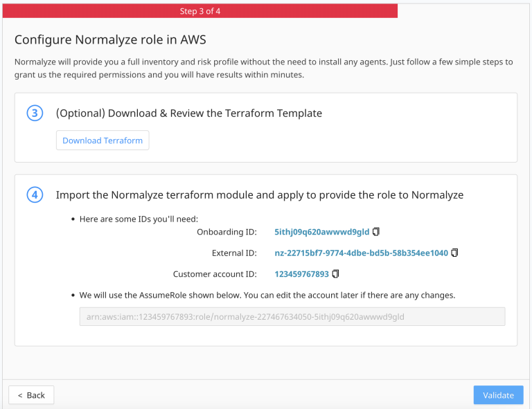Click the Configure Normalyze role in AWS heading
The image size is (532, 409).
(x=110, y=39)
